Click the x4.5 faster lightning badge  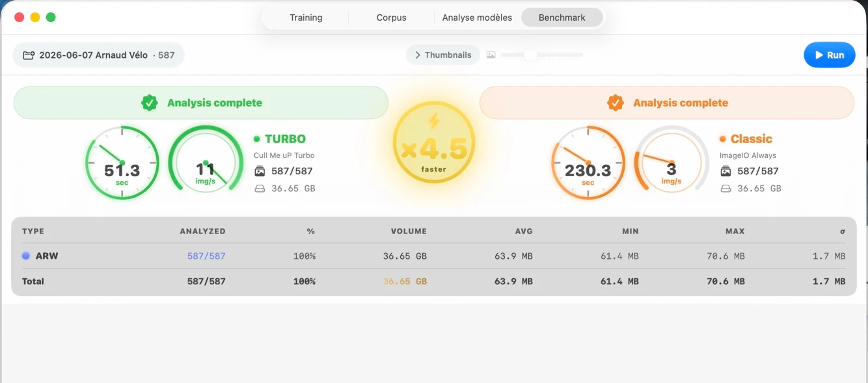pyautogui.click(x=433, y=142)
